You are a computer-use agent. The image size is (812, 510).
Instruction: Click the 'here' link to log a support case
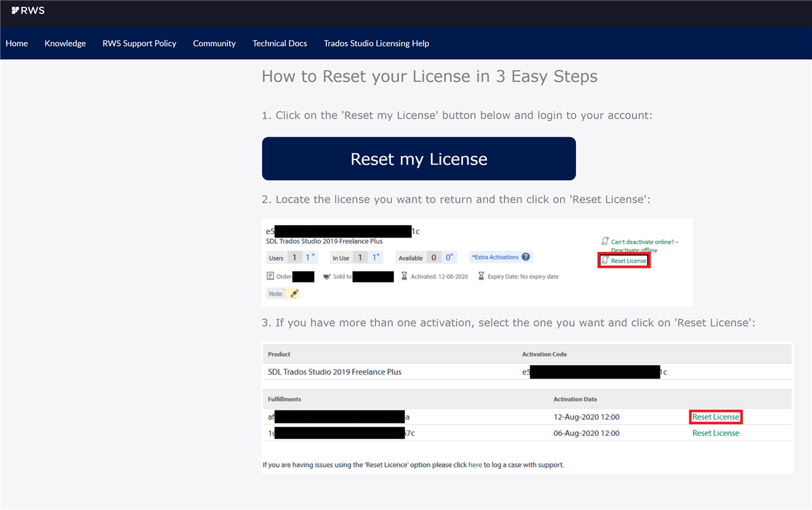[x=475, y=464]
